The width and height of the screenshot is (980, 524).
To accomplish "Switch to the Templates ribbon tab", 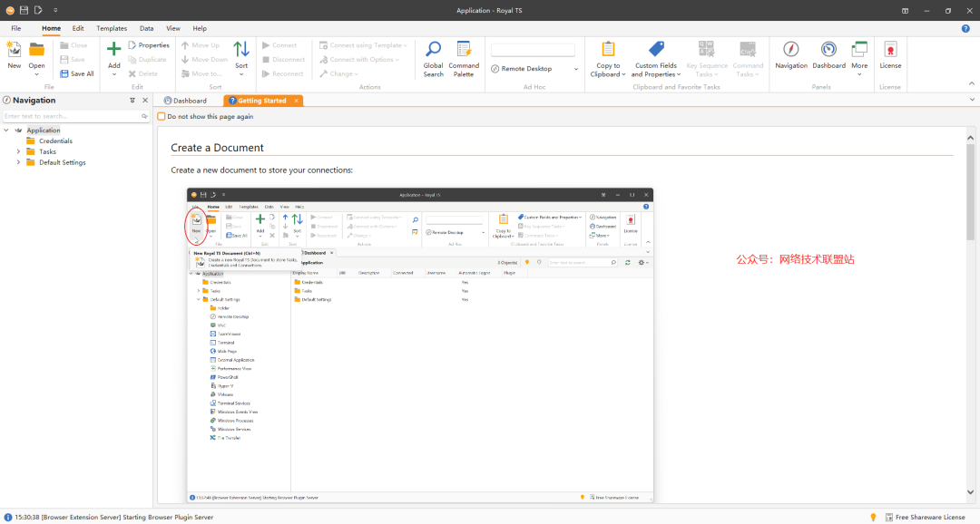I will pyautogui.click(x=112, y=28).
